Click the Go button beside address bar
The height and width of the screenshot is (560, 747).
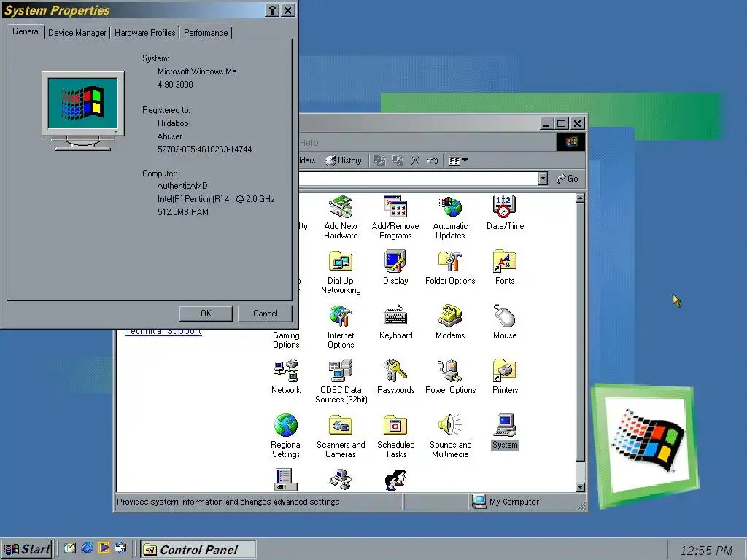(567, 179)
